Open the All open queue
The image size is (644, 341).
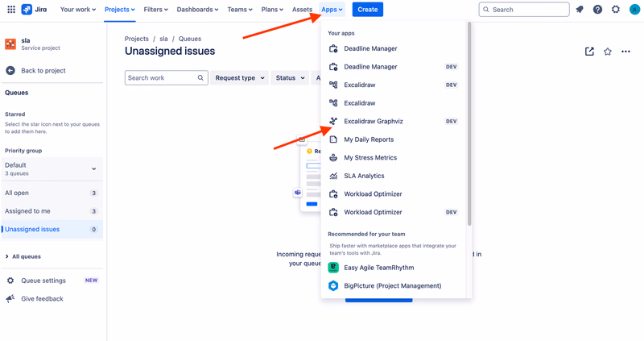52,193
